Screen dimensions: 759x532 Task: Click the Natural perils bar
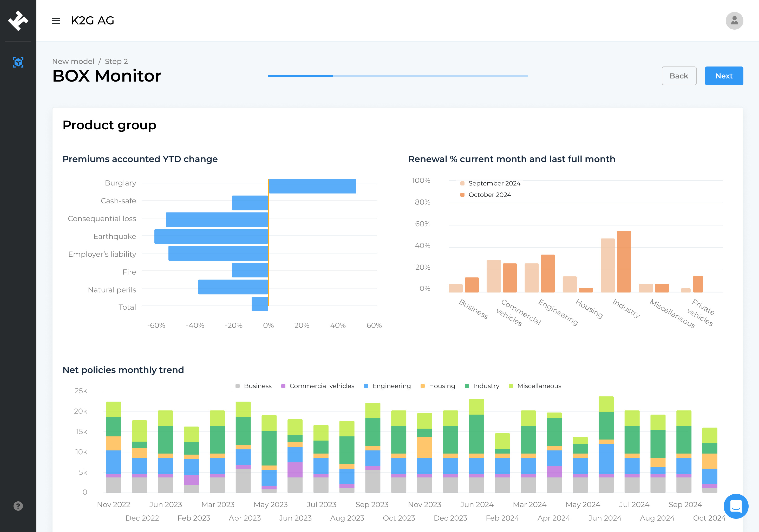point(233,287)
